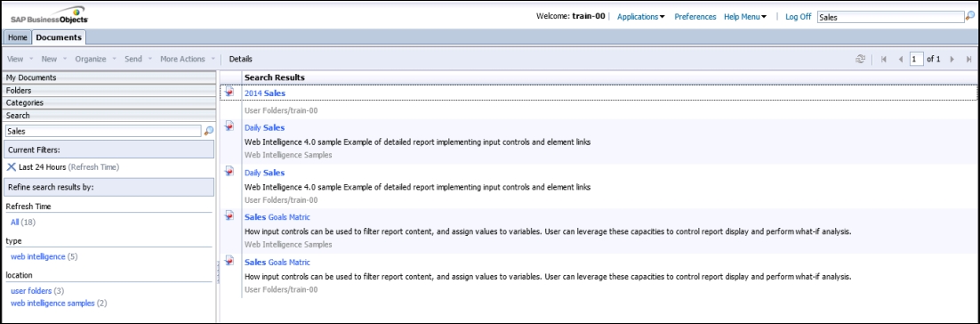The image size is (980, 324).
Task: Open the More Actions dropdown
Action: [188, 59]
